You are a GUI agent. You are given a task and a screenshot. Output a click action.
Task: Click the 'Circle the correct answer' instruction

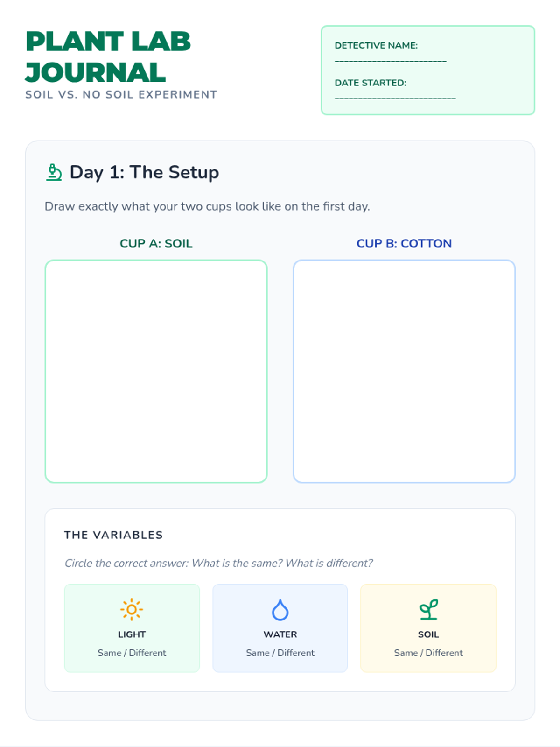tap(218, 563)
